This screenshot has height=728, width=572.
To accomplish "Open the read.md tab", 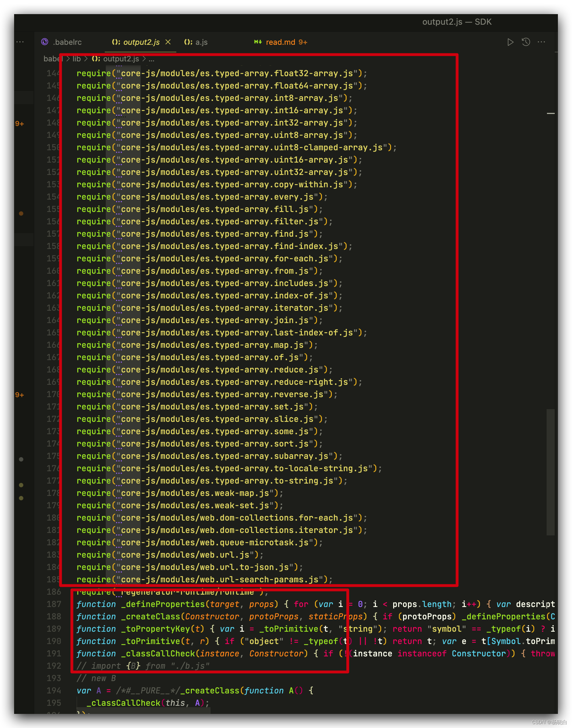I will pos(280,42).
